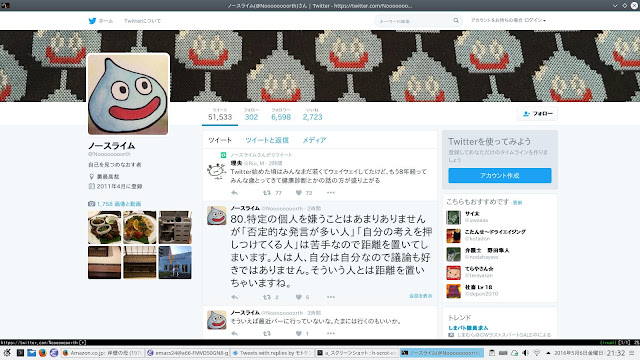This screenshot has height=360, width=640.
Task: Click the Rio_M cartoon avatar
Action: (x=216, y=171)
